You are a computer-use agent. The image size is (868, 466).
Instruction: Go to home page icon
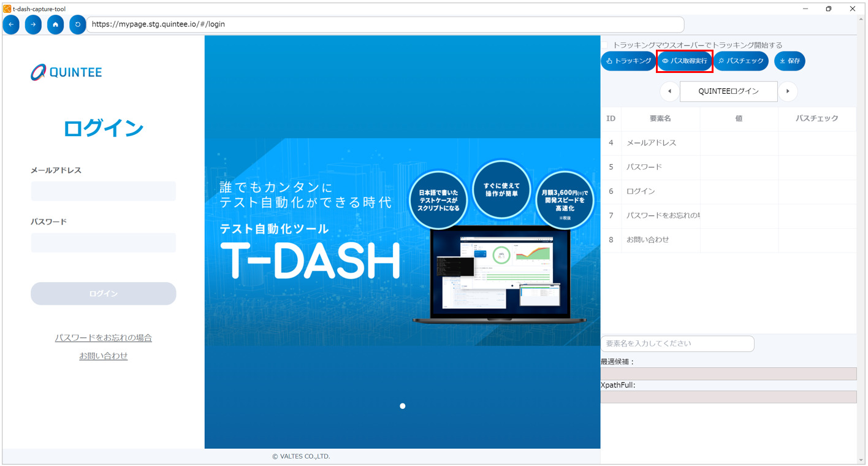[x=55, y=25]
